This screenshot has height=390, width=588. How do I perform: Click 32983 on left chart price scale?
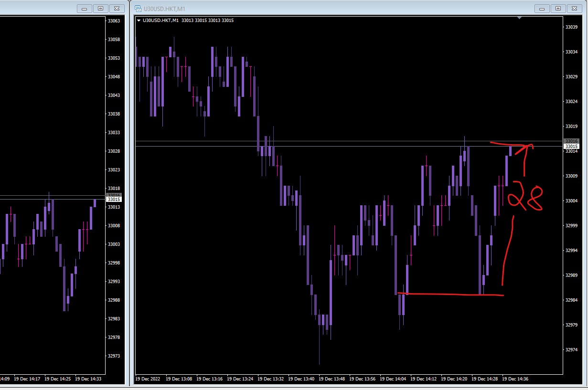click(x=114, y=318)
